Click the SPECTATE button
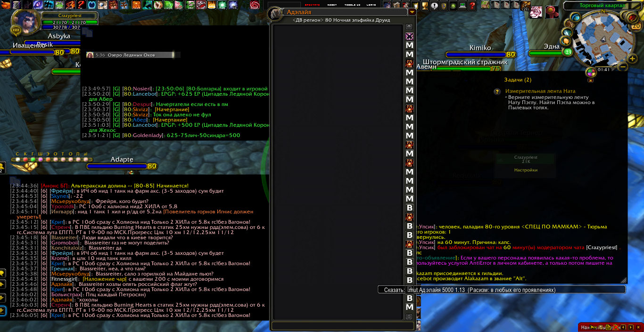The width and height of the screenshot is (644, 332). pyautogui.click(x=313, y=5)
